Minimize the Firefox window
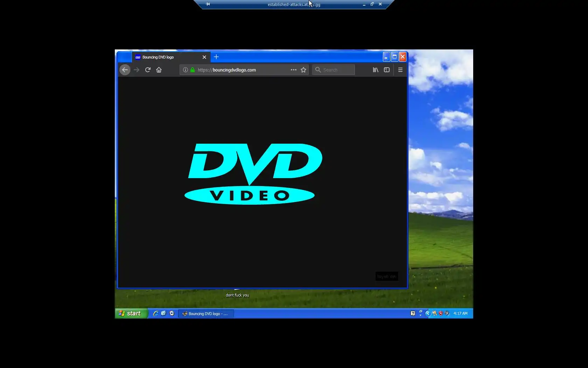The height and width of the screenshot is (368, 588). coord(386,57)
